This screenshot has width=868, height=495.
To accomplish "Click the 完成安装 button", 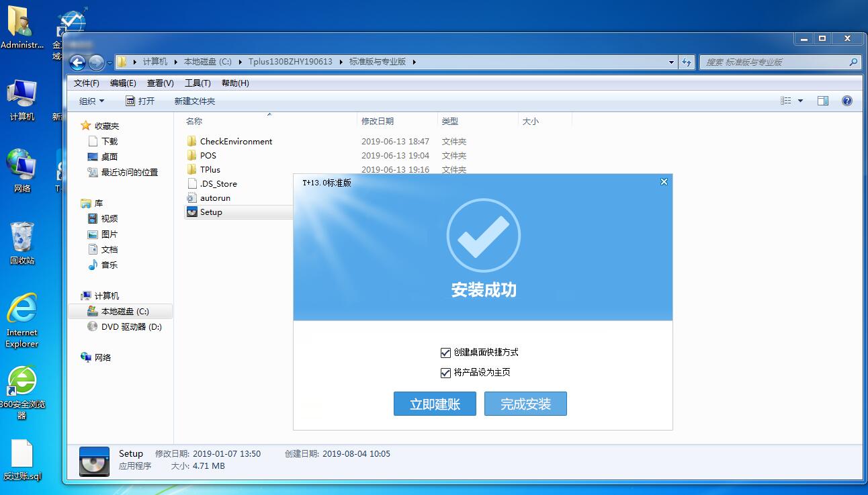I will 525,404.
